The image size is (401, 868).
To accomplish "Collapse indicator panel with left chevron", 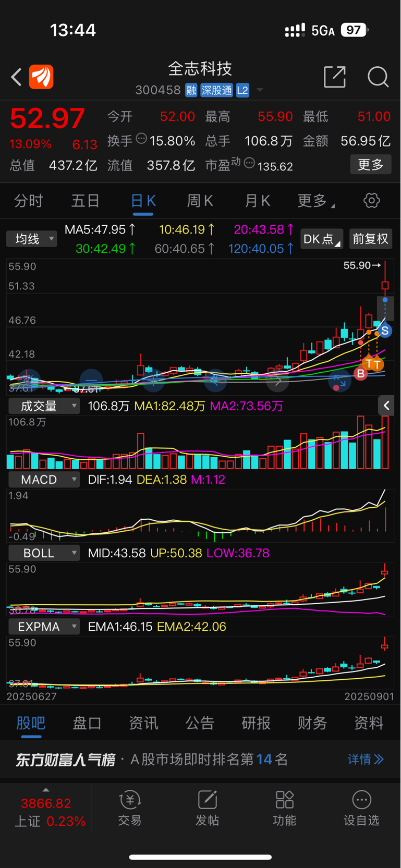I will [386, 406].
